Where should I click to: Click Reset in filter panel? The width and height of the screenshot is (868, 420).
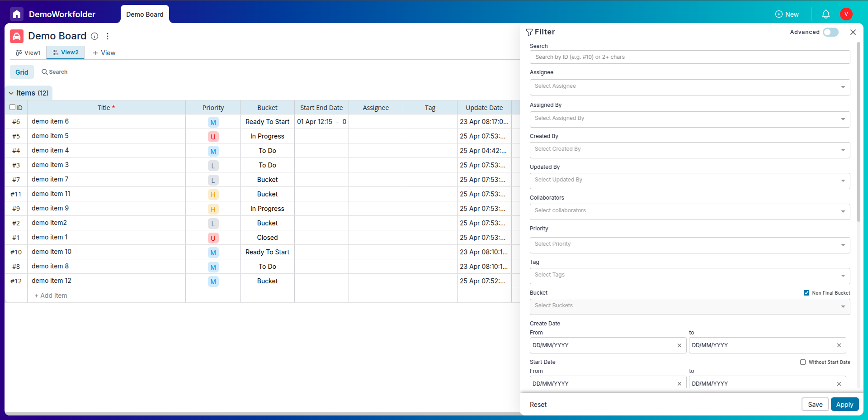(x=538, y=405)
